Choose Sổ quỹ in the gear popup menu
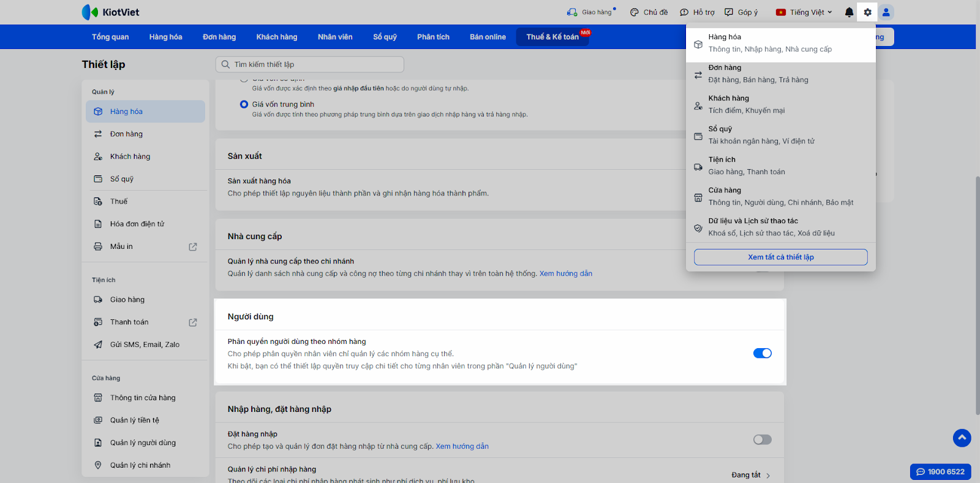This screenshot has height=483, width=980. point(781,135)
